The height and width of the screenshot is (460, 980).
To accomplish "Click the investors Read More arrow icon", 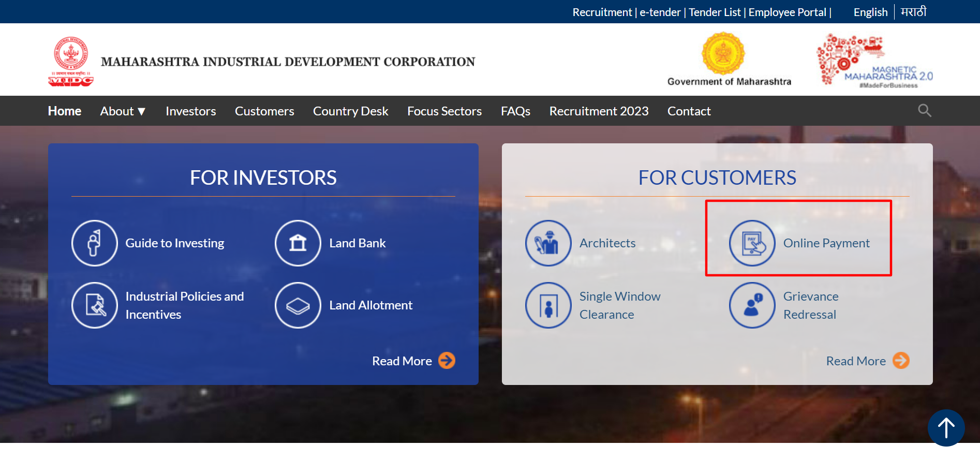I will pyautogui.click(x=447, y=361).
